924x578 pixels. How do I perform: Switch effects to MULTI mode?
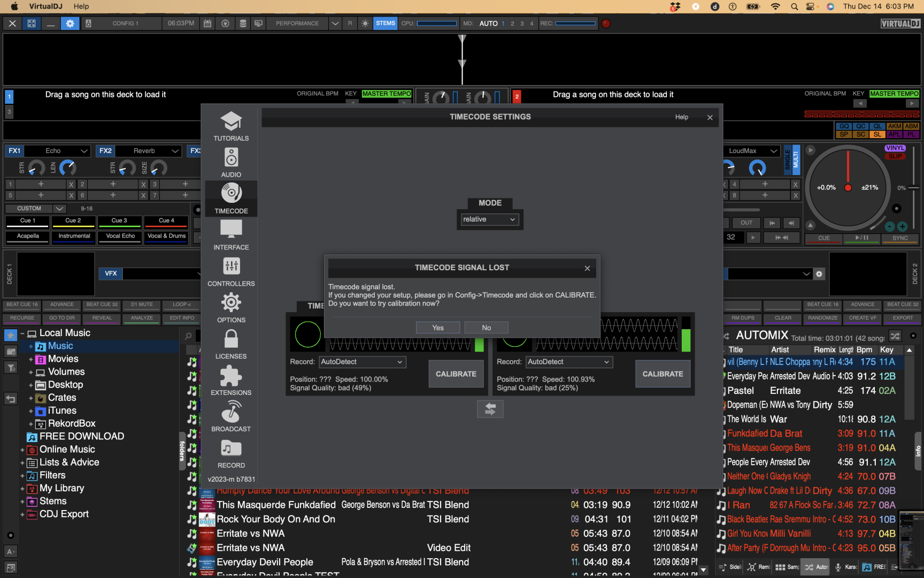pos(796,159)
